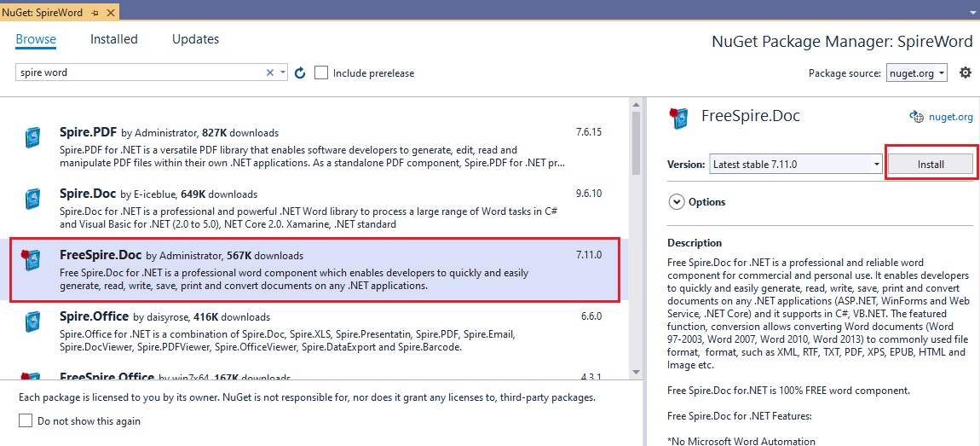This screenshot has height=446, width=980.
Task: Switch to the Browse tab
Action: point(36,38)
